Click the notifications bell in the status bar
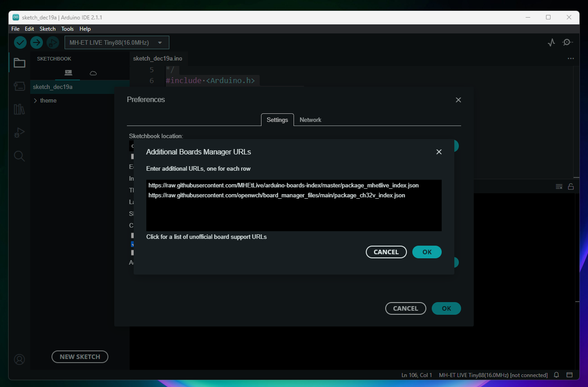The width and height of the screenshot is (588, 387). tap(556, 375)
